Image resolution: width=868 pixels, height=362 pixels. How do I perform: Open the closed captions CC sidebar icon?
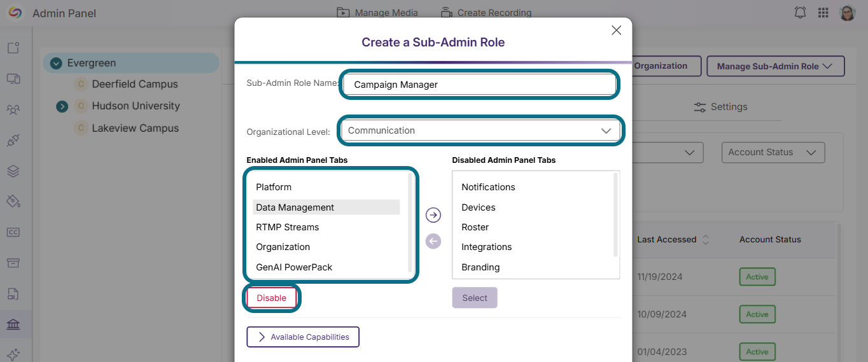pos(13,232)
